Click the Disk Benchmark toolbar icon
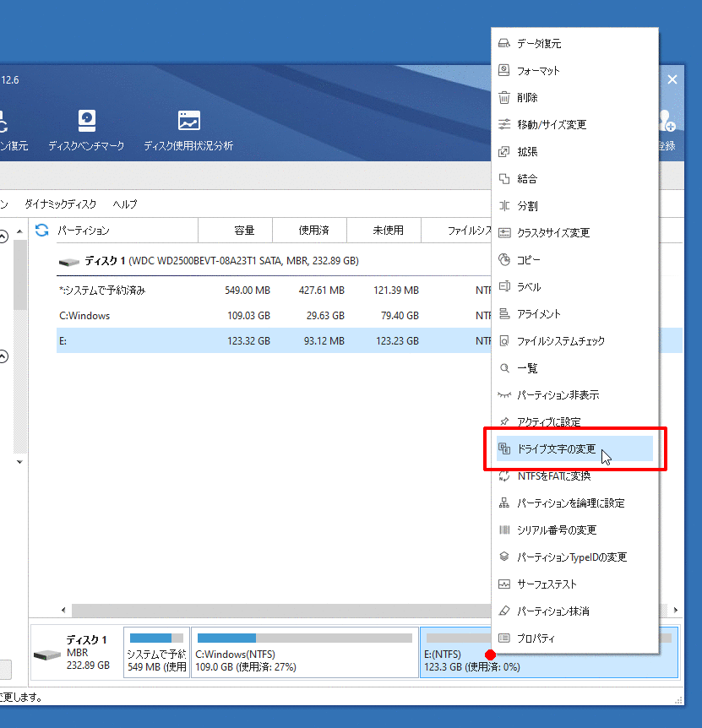The width and height of the screenshot is (702, 728). [x=86, y=122]
